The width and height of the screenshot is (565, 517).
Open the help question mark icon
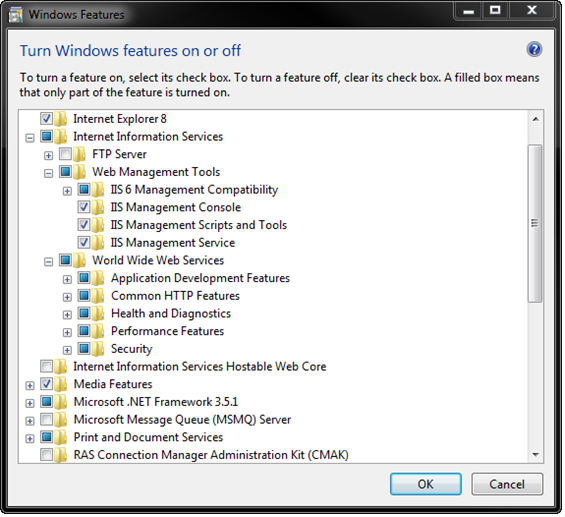tap(534, 49)
